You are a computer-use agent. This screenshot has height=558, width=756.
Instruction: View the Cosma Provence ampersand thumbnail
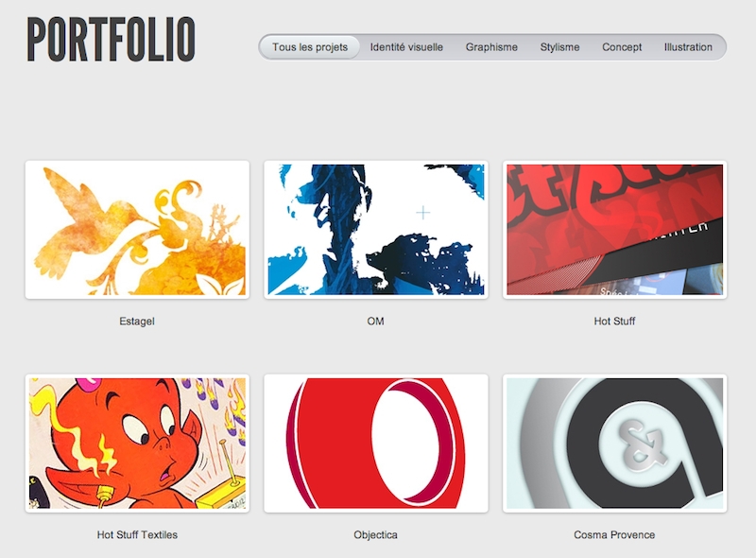pyautogui.click(x=615, y=444)
